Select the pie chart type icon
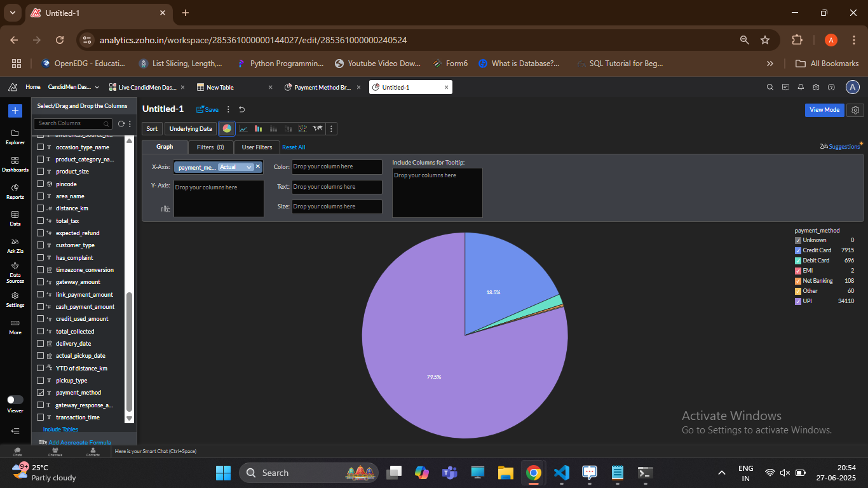Image resolution: width=868 pixels, height=488 pixels. [x=227, y=128]
